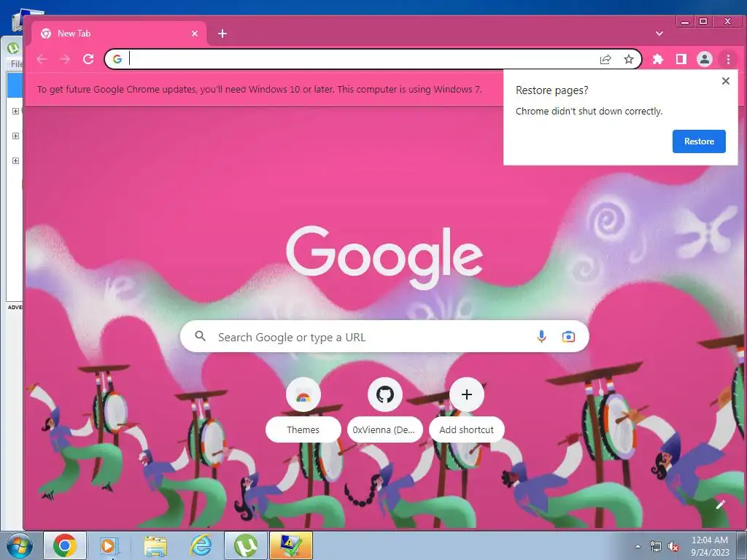Click the back navigation arrow
This screenshot has height=560, width=747.
pos(42,59)
